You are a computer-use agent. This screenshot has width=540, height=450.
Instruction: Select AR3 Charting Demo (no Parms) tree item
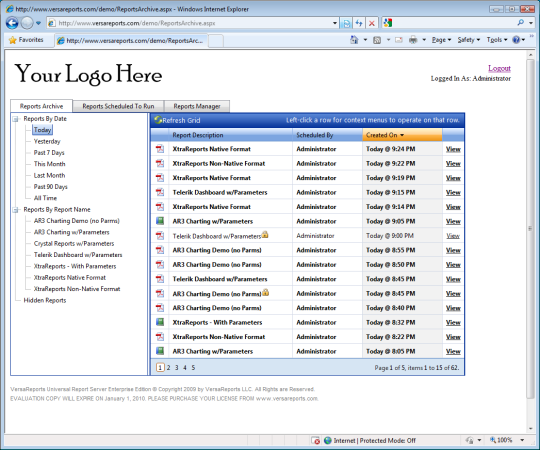[x=76, y=221]
